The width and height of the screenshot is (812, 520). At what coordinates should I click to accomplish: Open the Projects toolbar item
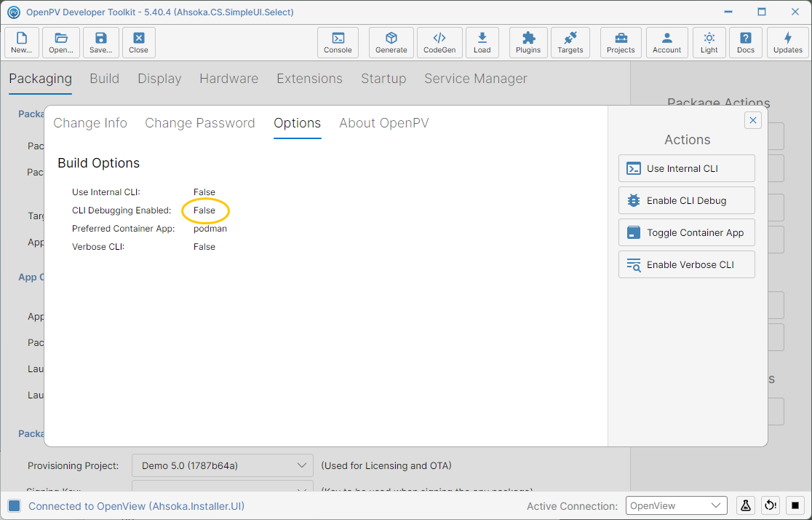click(621, 42)
